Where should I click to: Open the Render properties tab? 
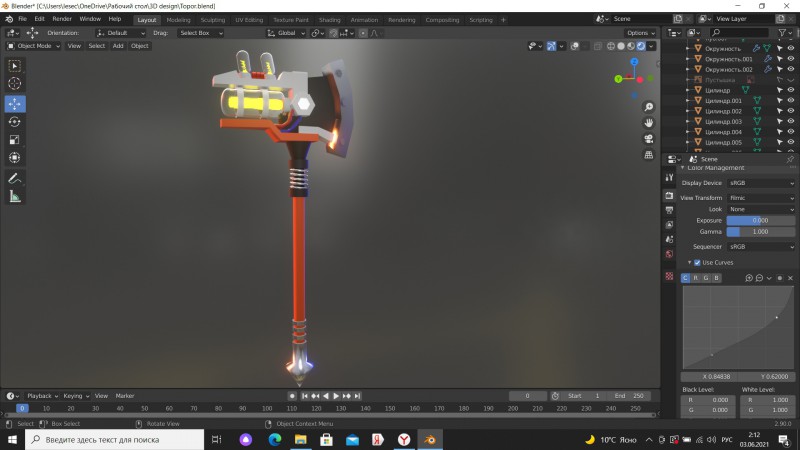669,195
